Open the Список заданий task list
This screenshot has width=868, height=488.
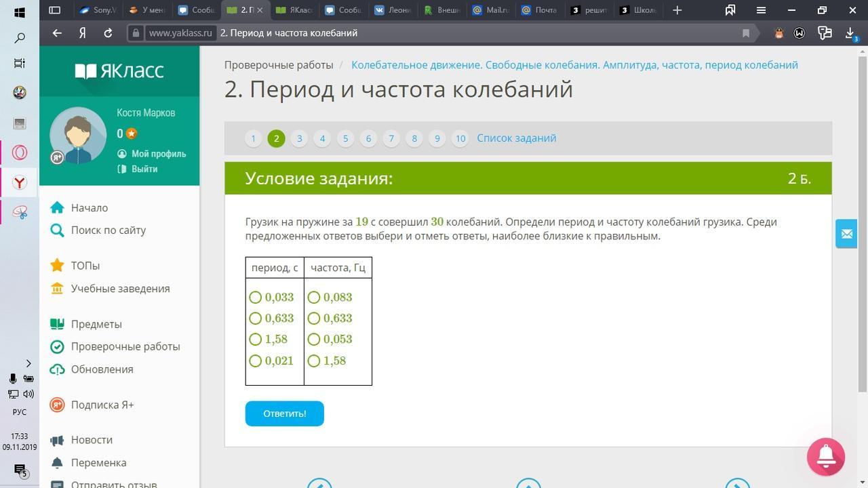(x=516, y=138)
